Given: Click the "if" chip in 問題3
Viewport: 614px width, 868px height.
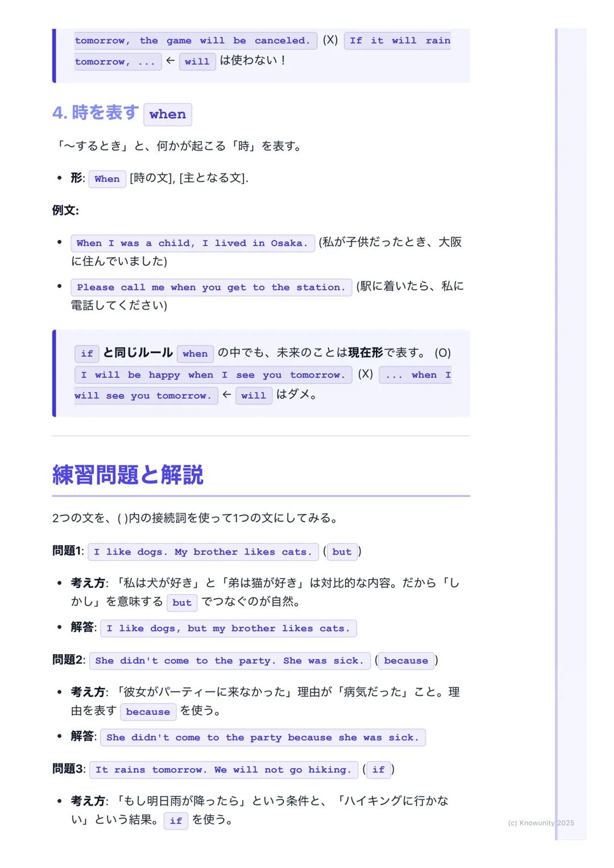Looking at the screenshot, I should click(x=378, y=770).
